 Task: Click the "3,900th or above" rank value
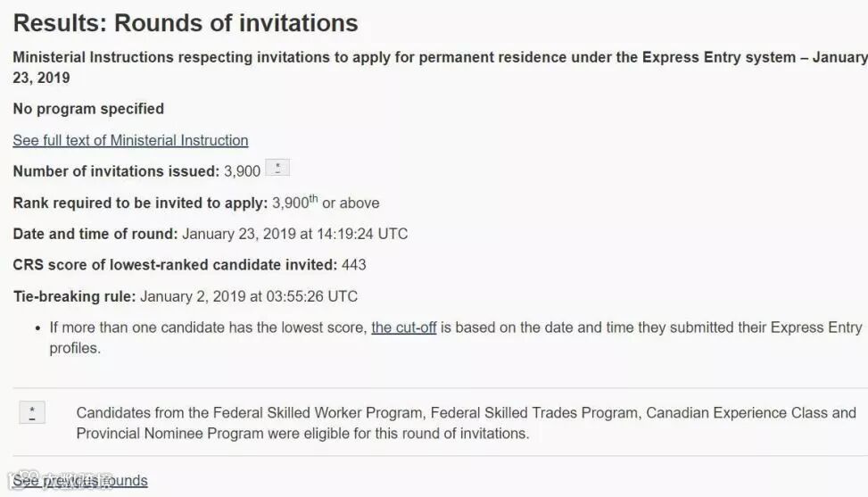click(326, 203)
